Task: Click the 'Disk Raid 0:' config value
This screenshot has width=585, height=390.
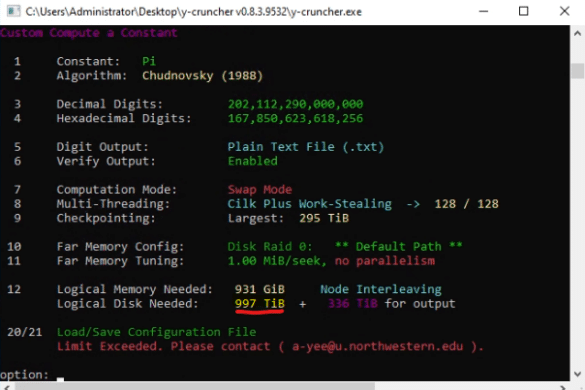Action: pos(270,247)
